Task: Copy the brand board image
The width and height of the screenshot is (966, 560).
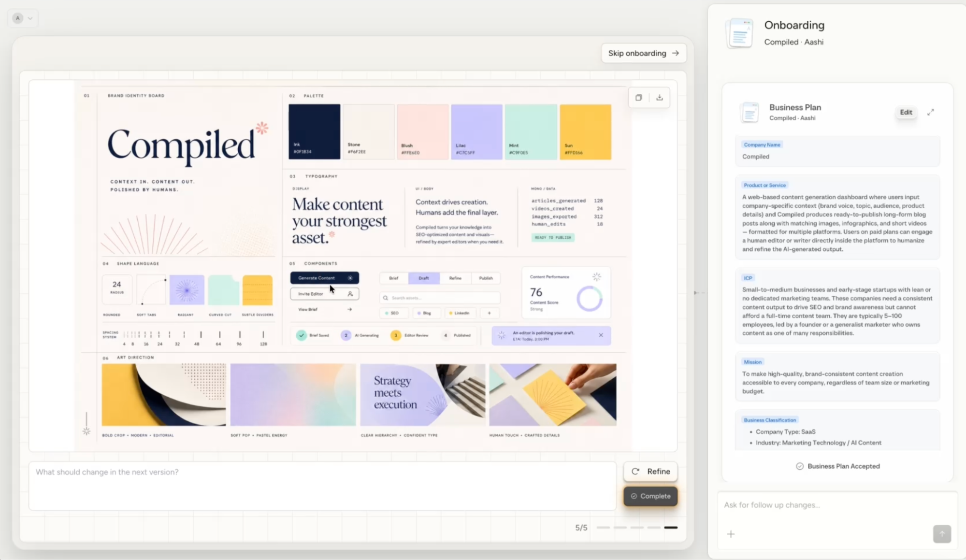Action: point(638,98)
